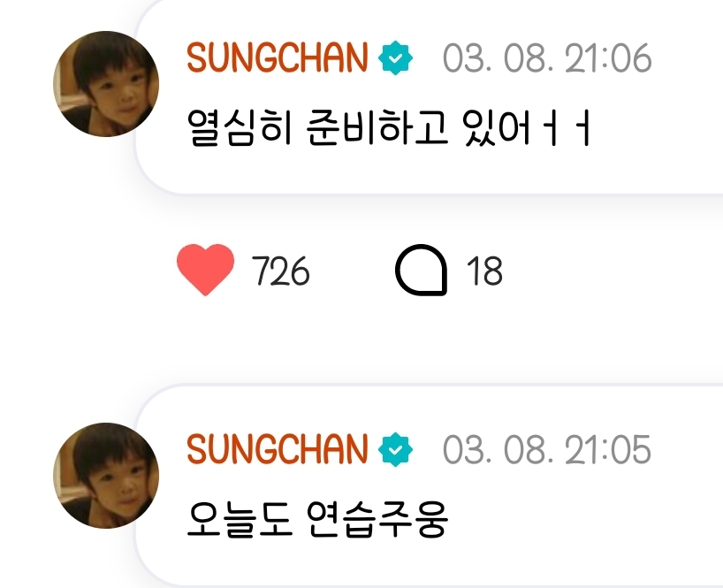723x588 pixels.
Task: Click the 03. 08. 21:06 timestamp
Action: point(547,58)
